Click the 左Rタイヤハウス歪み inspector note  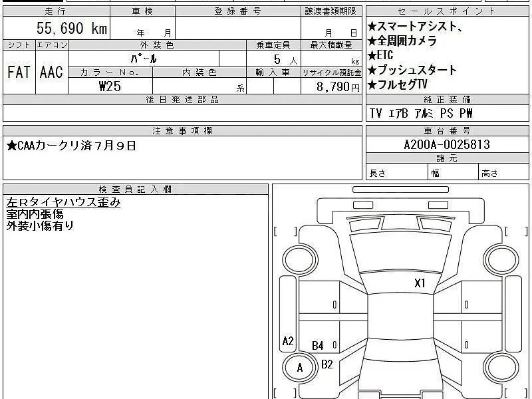[x=63, y=203]
